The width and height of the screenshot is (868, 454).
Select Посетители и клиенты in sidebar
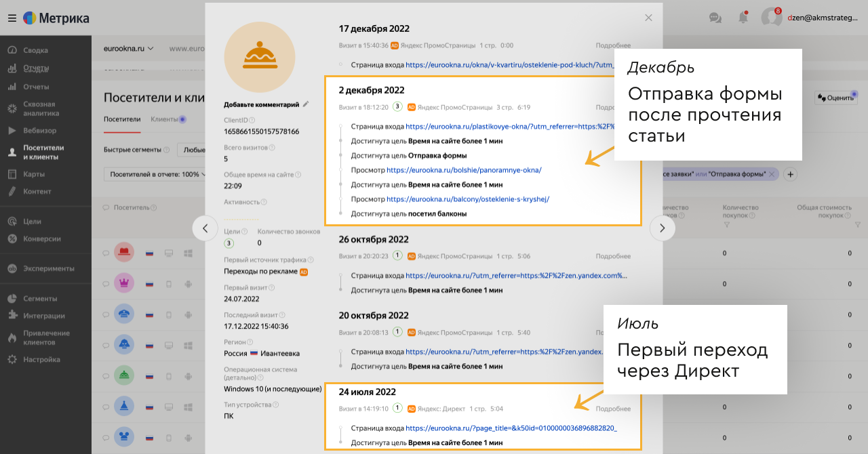point(43,152)
